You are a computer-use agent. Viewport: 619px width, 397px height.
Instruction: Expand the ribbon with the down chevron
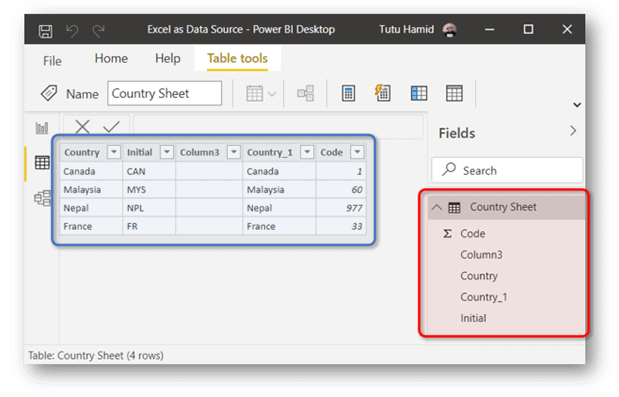pos(577,105)
